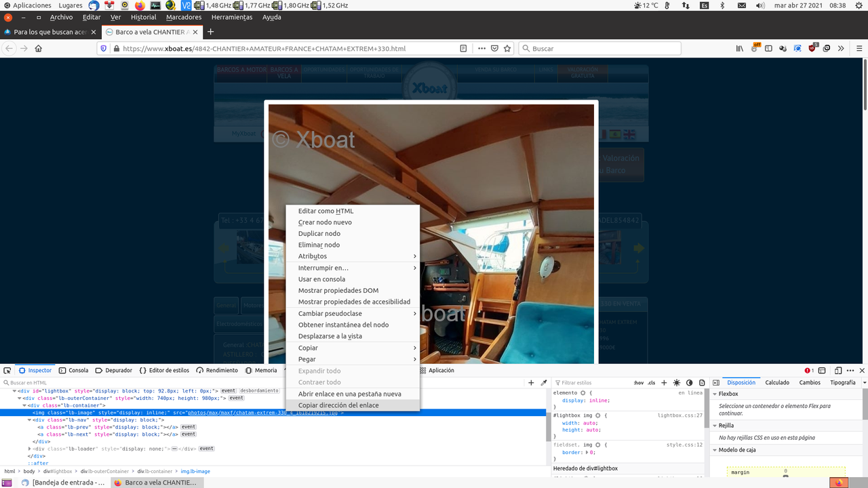Viewport: 868px width, 488px height.
Task: Open the Marcadores menu in menu bar
Action: coord(184,18)
